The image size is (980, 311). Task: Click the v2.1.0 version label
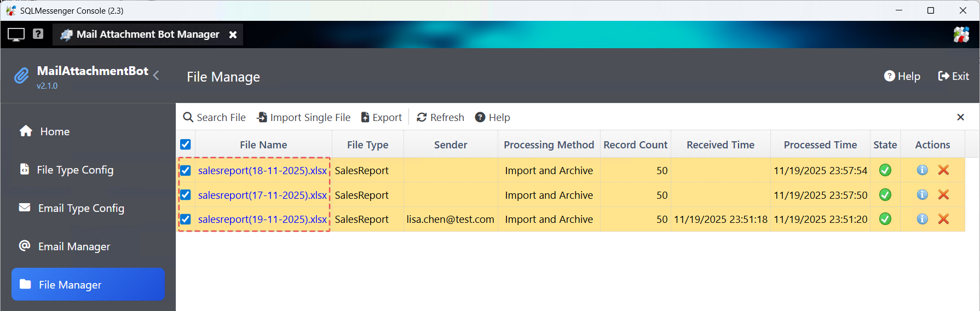[47, 86]
